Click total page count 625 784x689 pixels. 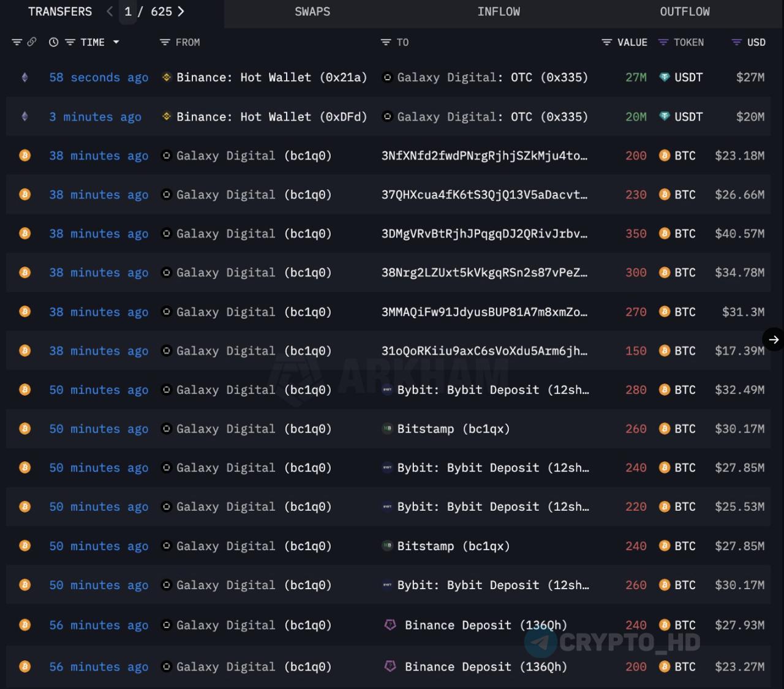[x=161, y=12]
